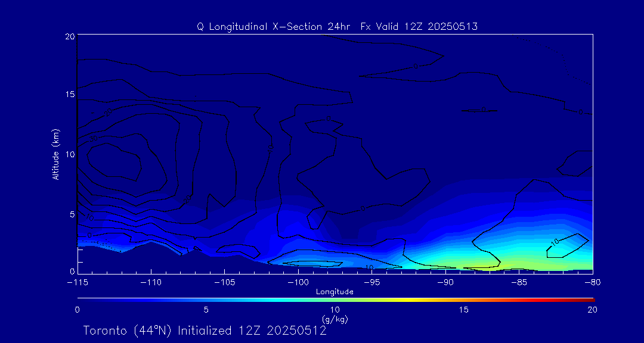Image resolution: width=644 pixels, height=343 pixels.
Task: Click the 15 km altitude tick label
Action: pos(69,95)
